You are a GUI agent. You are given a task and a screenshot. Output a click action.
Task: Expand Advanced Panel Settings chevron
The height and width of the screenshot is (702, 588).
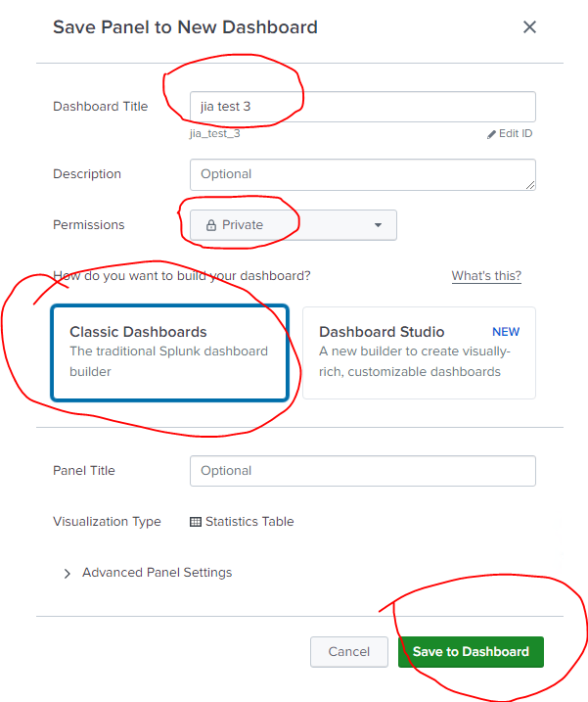[67, 574]
